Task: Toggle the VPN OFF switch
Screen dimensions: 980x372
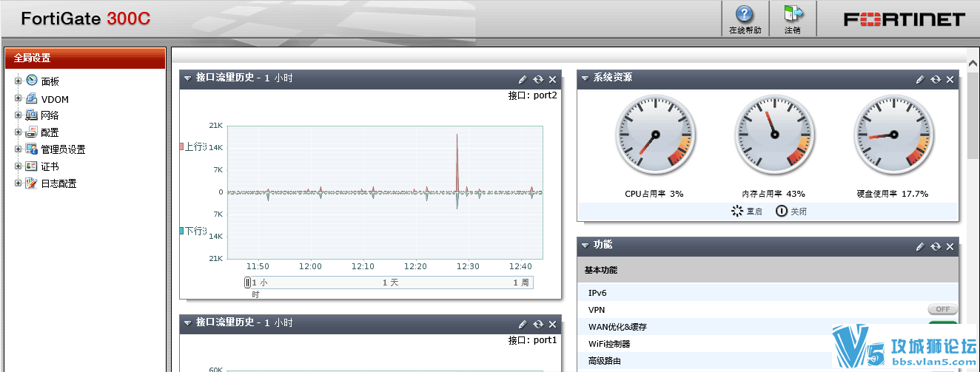Action: [x=942, y=309]
